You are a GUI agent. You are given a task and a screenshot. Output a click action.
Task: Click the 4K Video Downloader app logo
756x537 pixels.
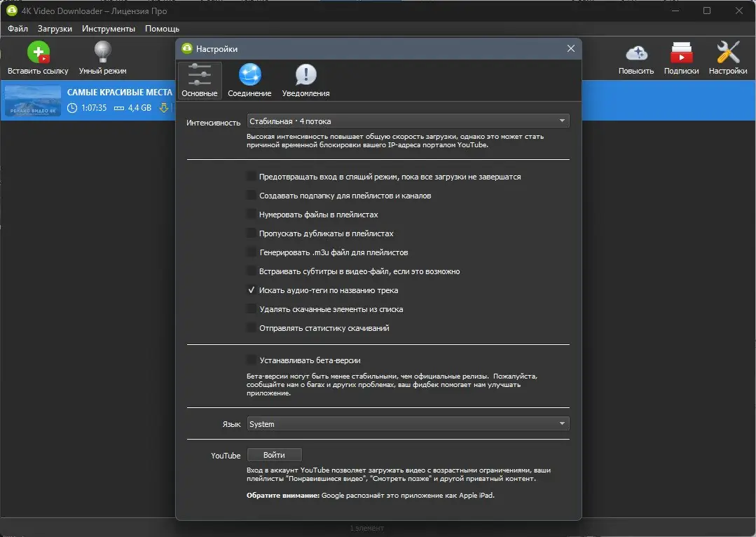(x=12, y=10)
